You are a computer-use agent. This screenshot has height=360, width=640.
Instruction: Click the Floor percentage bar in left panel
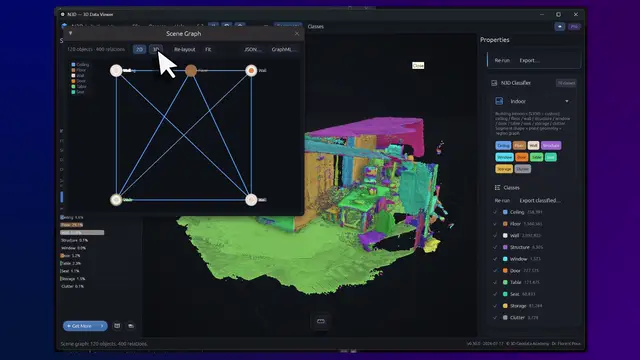(72, 225)
